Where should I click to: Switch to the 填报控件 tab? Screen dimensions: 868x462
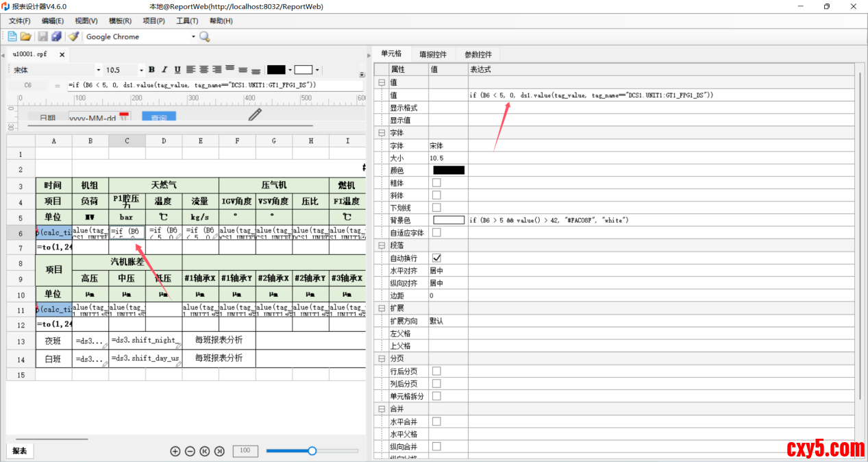pyautogui.click(x=432, y=54)
